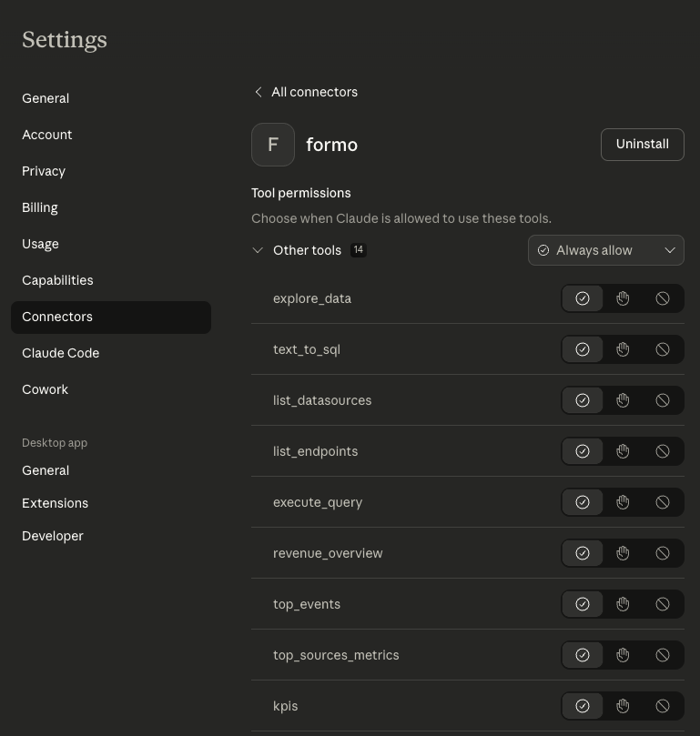Block the kpis tool
700x736 pixels.
[x=663, y=705]
